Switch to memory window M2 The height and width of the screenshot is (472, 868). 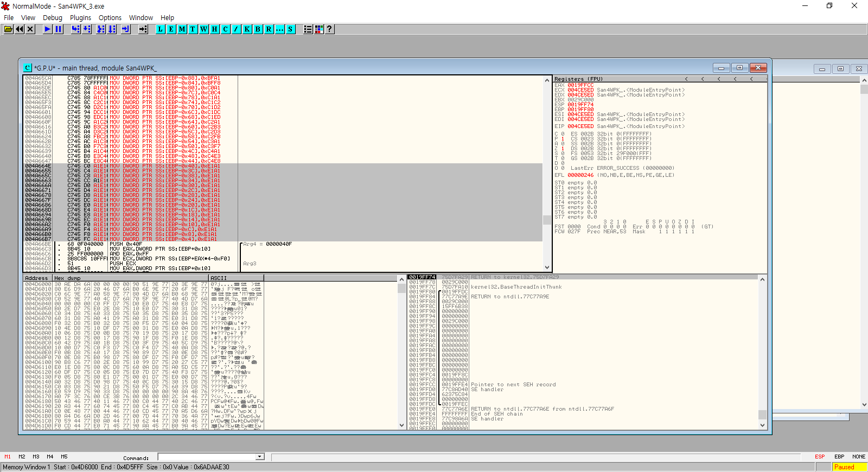pos(22,457)
